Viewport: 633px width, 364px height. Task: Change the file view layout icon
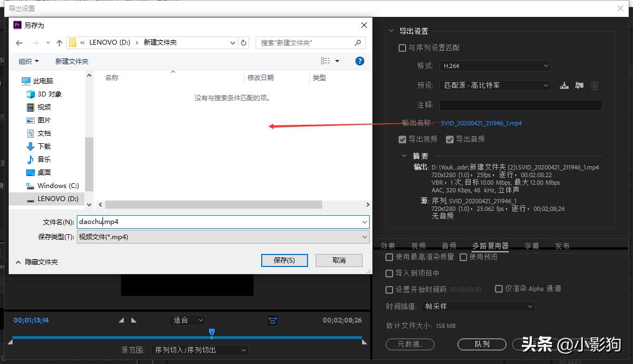tap(325, 61)
